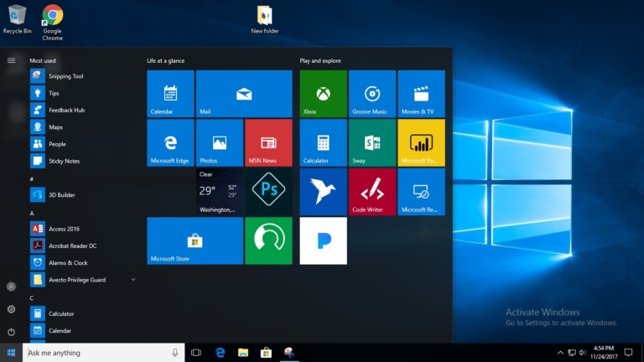Open Calendar in the C section list

click(x=82, y=330)
